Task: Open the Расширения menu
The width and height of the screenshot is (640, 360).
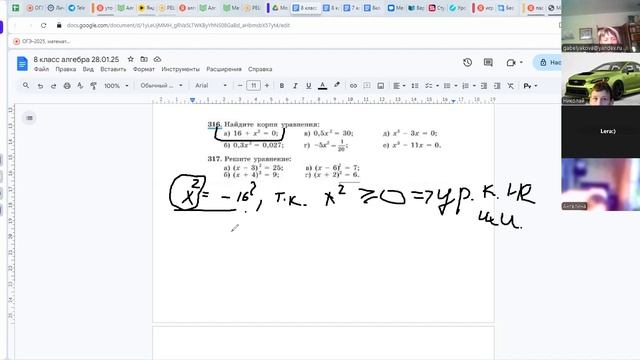Action: click(x=224, y=69)
